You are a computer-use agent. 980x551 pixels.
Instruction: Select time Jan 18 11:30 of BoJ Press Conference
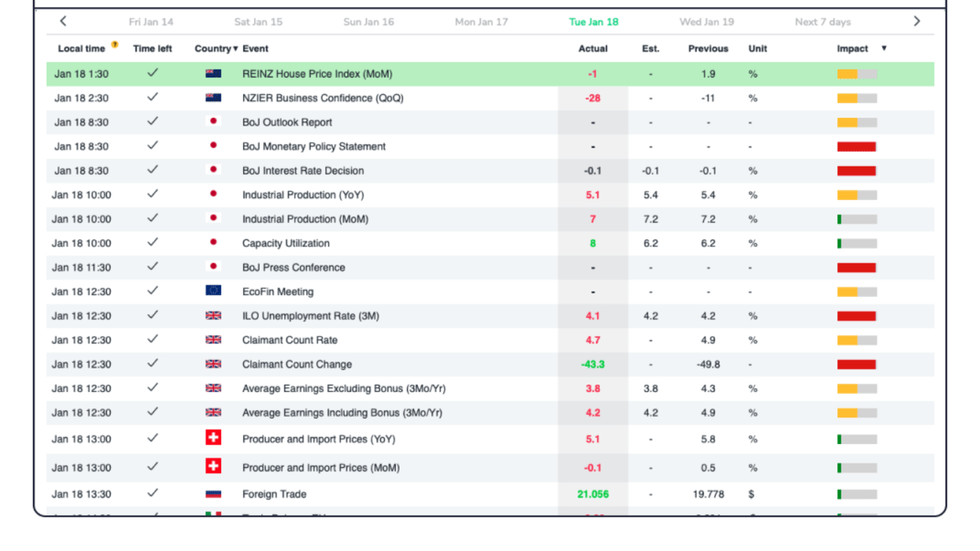point(81,268)
